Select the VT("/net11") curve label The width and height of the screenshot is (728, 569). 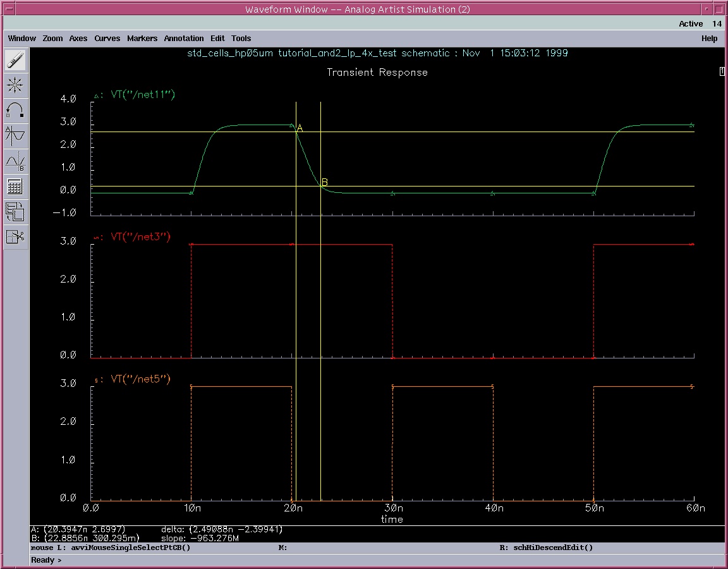click(x=143, y=95)
